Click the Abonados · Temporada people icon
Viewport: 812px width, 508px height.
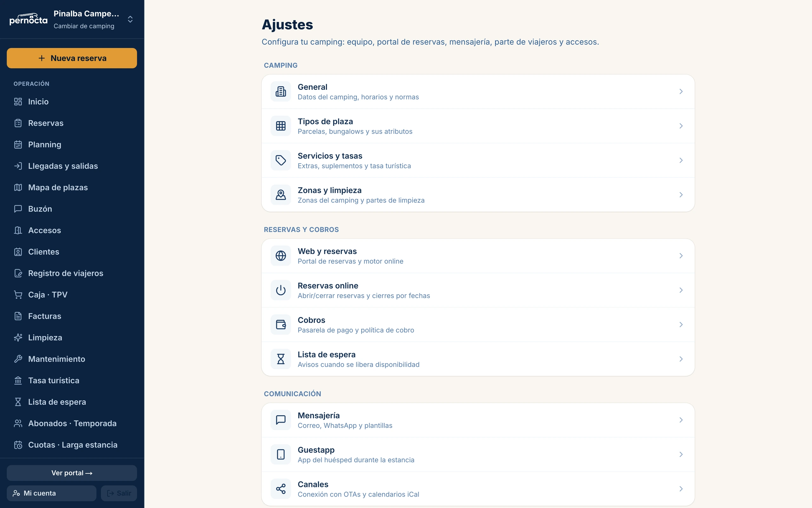point(18,424)
